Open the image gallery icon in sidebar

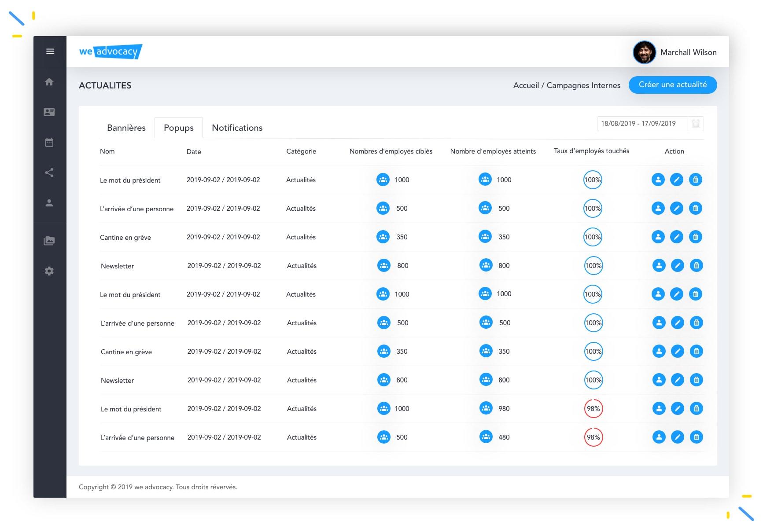tap(49, 241)
